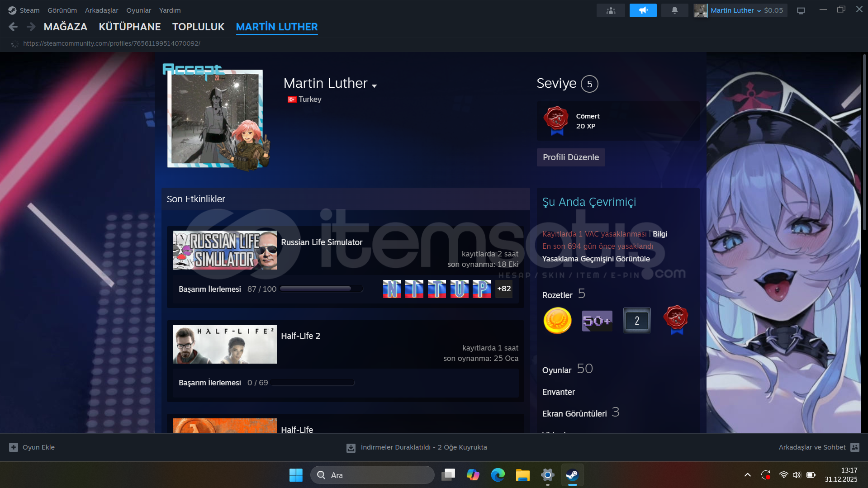Click the red seal badge in Rozetler row
Viewport: 868px width, 488px height.
pos(676,320)
